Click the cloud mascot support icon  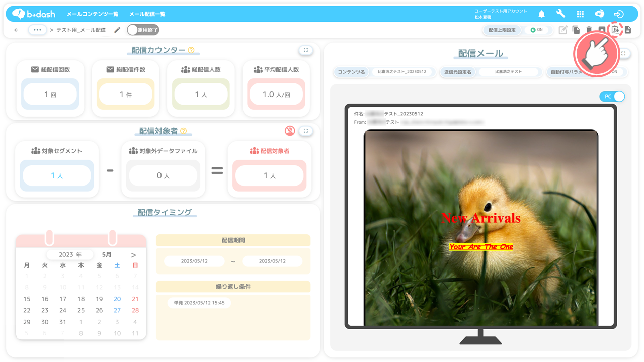(599, 14)
